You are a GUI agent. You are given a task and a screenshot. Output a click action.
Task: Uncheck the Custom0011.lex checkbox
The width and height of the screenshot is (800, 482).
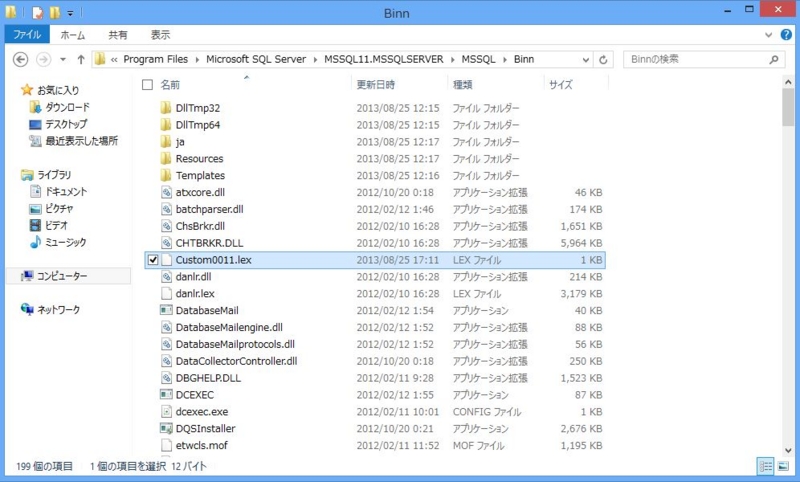(x=153, y=260)
